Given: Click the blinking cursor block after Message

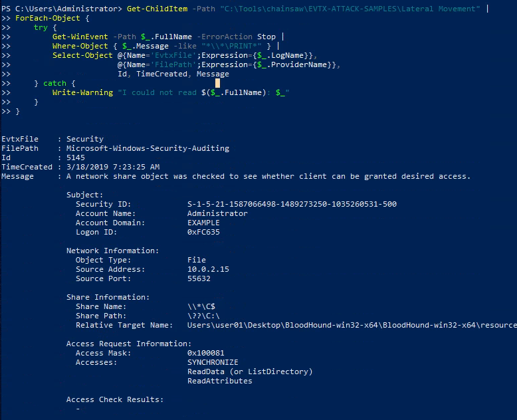Looking at the screenshot, I should 217,83.
